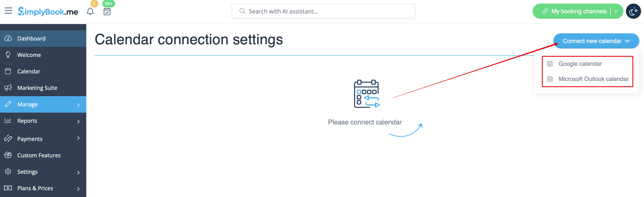Click the SimplyBook.me logo
The height and width of the screenshot is (197, 644).
click(47, 11)
